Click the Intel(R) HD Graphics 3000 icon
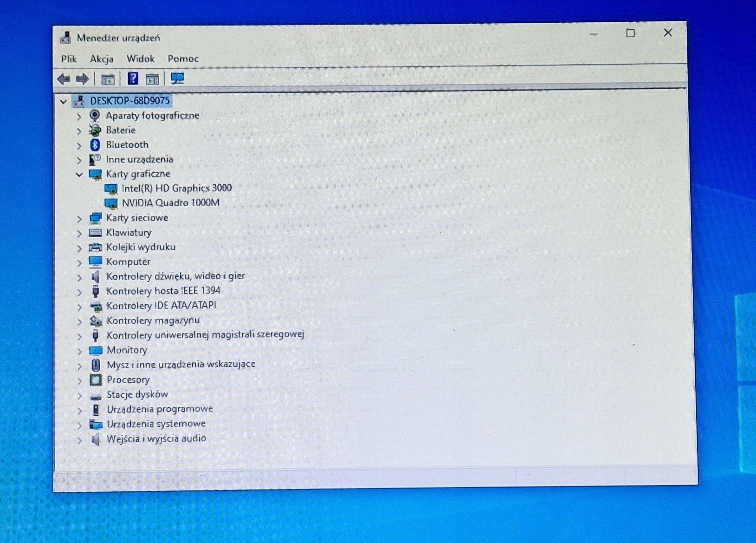 pyautogui.click(x=111, y=189)
